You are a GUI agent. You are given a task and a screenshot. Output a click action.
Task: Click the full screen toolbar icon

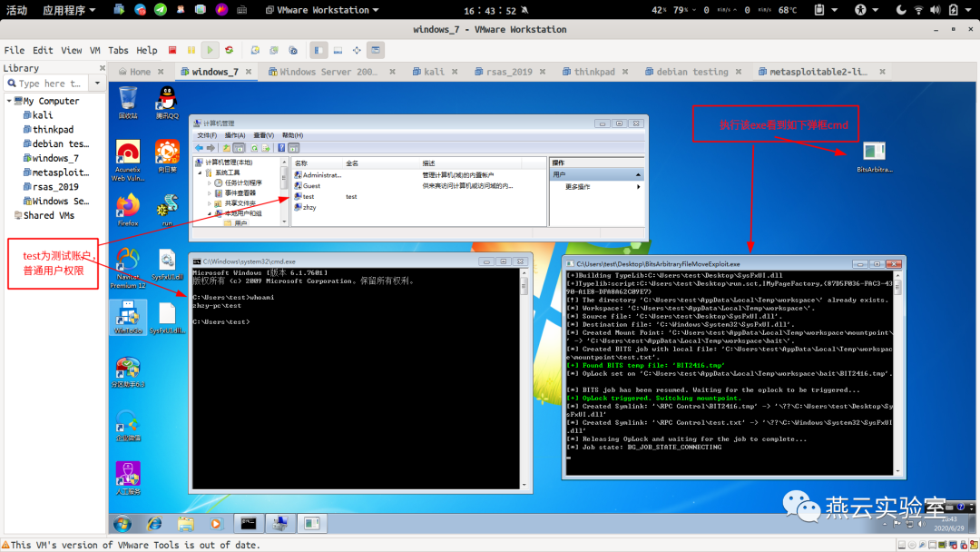357,50
